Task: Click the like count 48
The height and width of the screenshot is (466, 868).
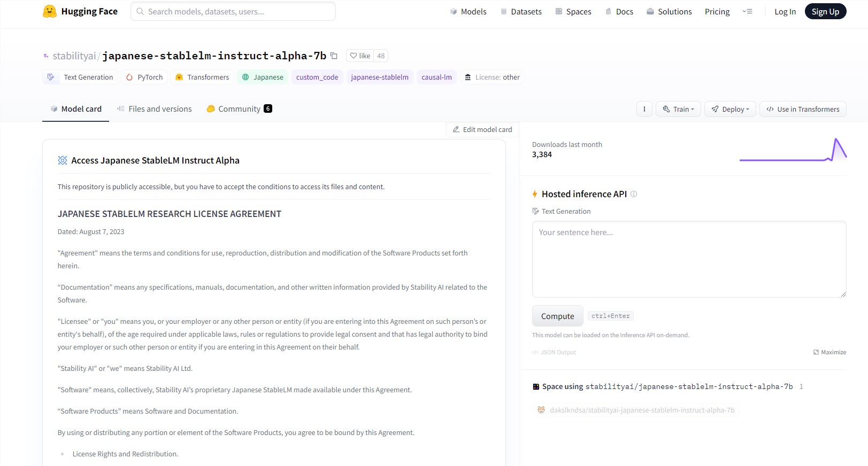Action: (381, 56)
